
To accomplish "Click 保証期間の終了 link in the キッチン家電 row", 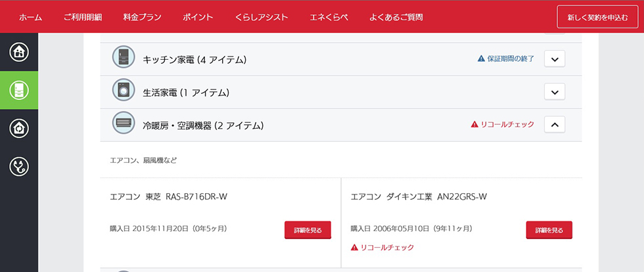I will coord(511,58).
